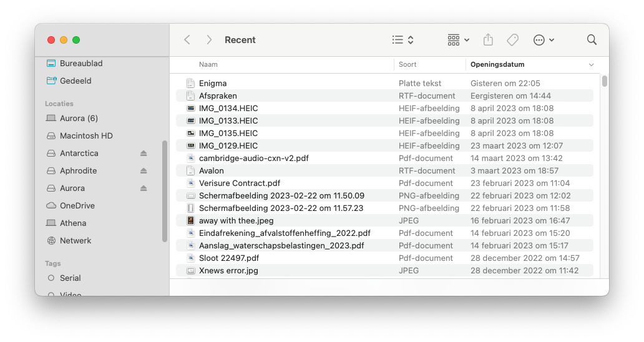Go forward with the right chevron
This screenshot has width=644, height=342.
tap(209, 40)
